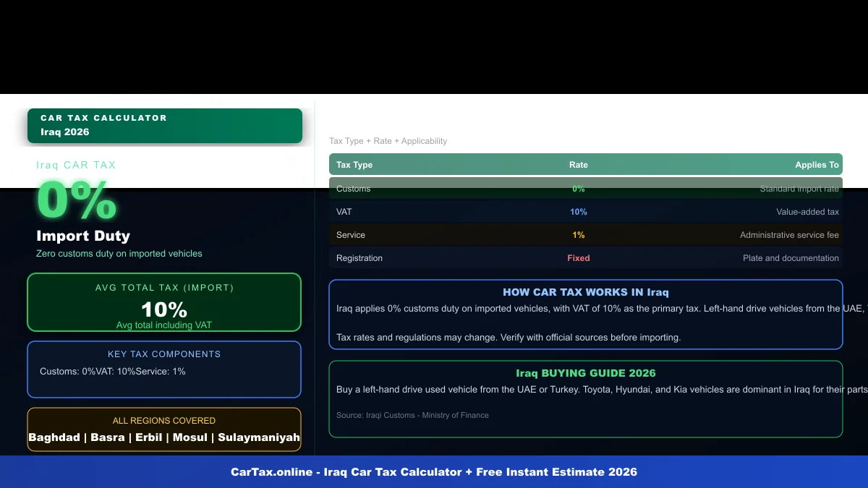This screenshot has height=488, width=868.
Task: Click the 'AVG TOTAL TAX (IMPORT)' heading
Action: click(x=165, y=288)
